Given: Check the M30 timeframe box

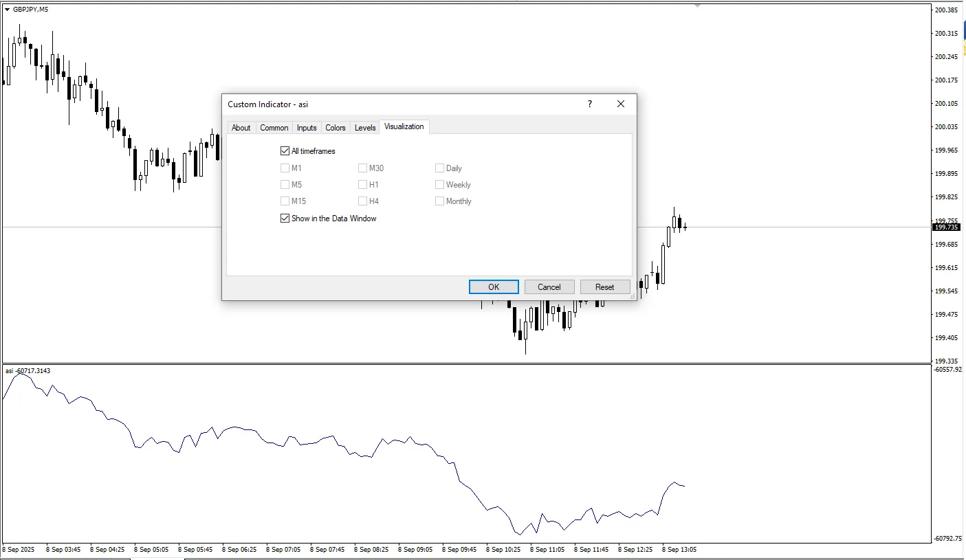Looking at the screenshot, I should pos(362,168).
